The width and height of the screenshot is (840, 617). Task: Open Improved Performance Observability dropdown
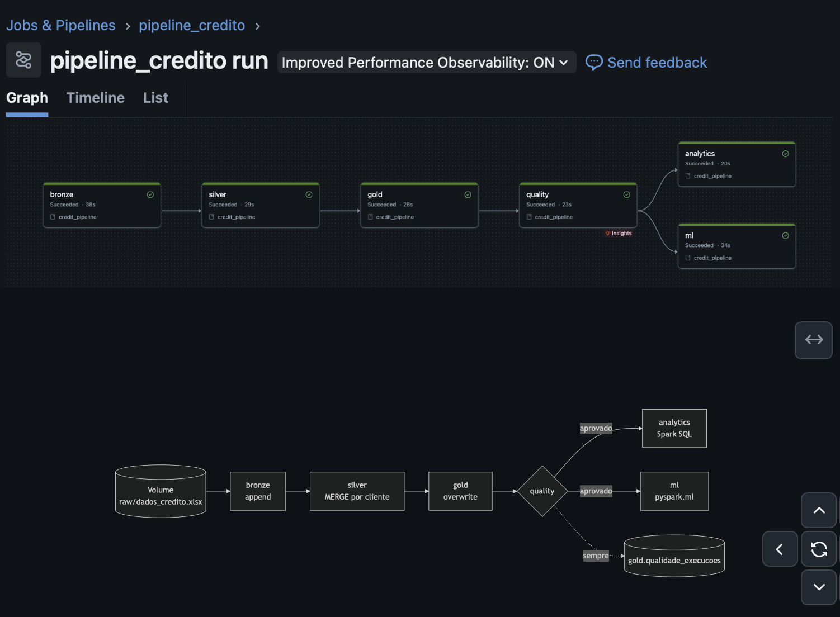coord(426,63)
